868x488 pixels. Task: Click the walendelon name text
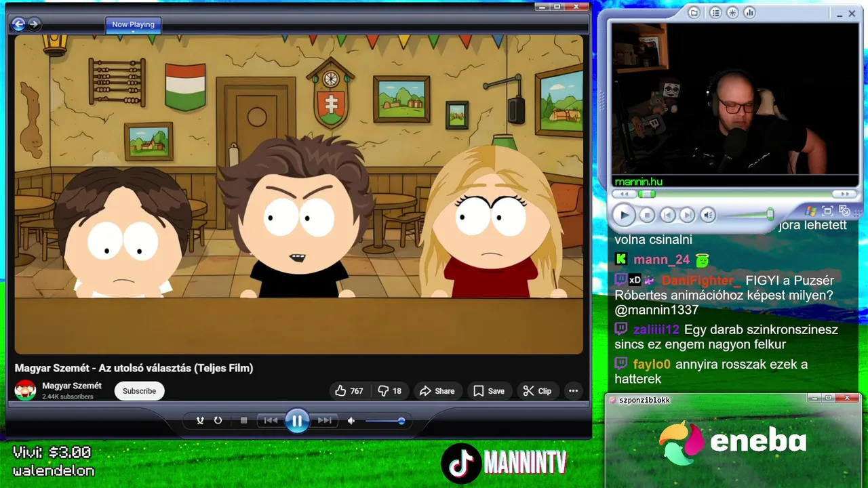[54, 471]
